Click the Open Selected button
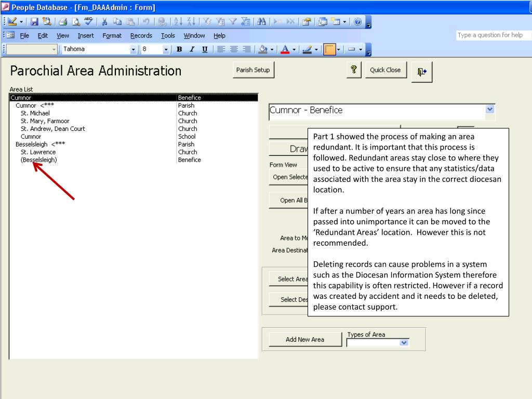This screenshot has height=399, width=532. click(x=289, y=177)
